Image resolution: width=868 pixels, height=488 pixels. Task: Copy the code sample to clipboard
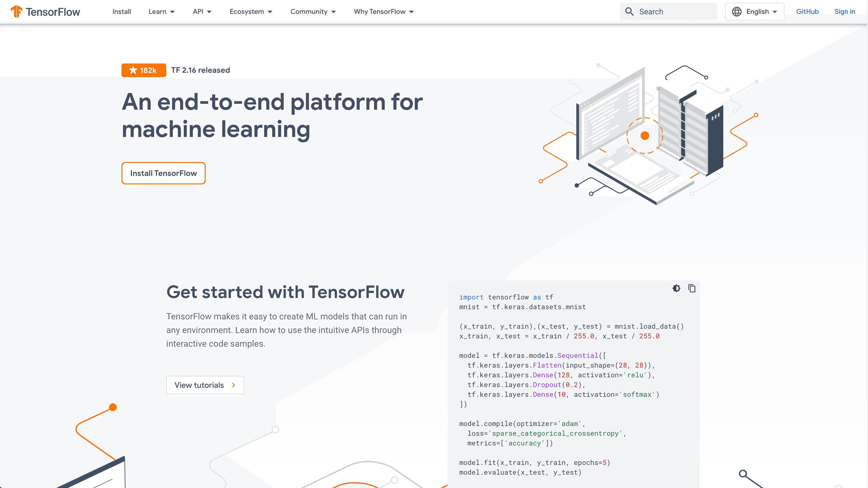click(x=692, y=288)
